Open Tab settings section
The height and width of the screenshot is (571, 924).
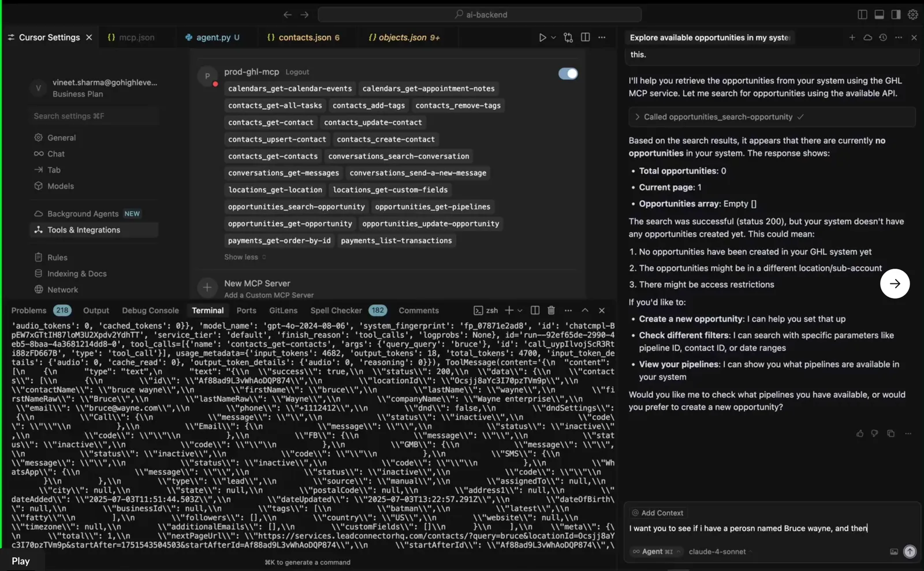point(54,170)
